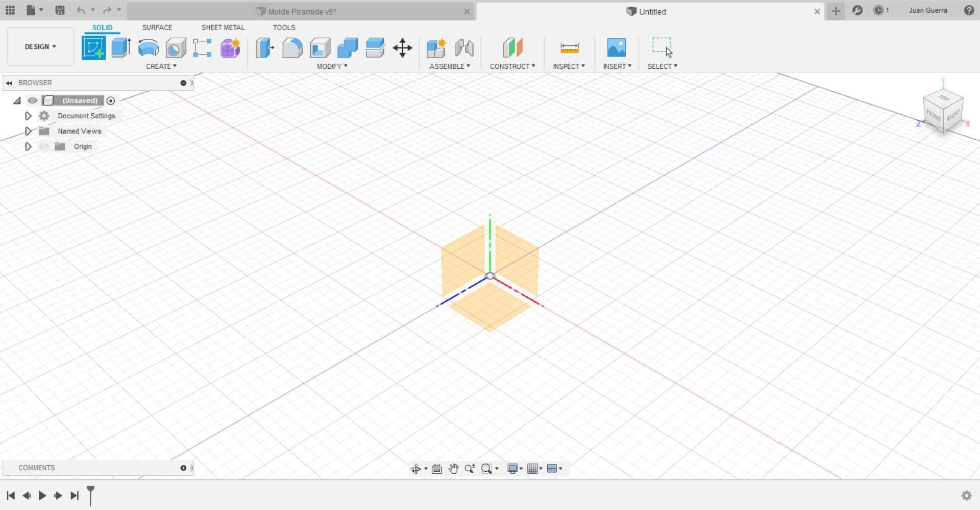Screen dimensions: 980x510
Task: Click the Move/Copy arrows icon
Action: [402, 48]
